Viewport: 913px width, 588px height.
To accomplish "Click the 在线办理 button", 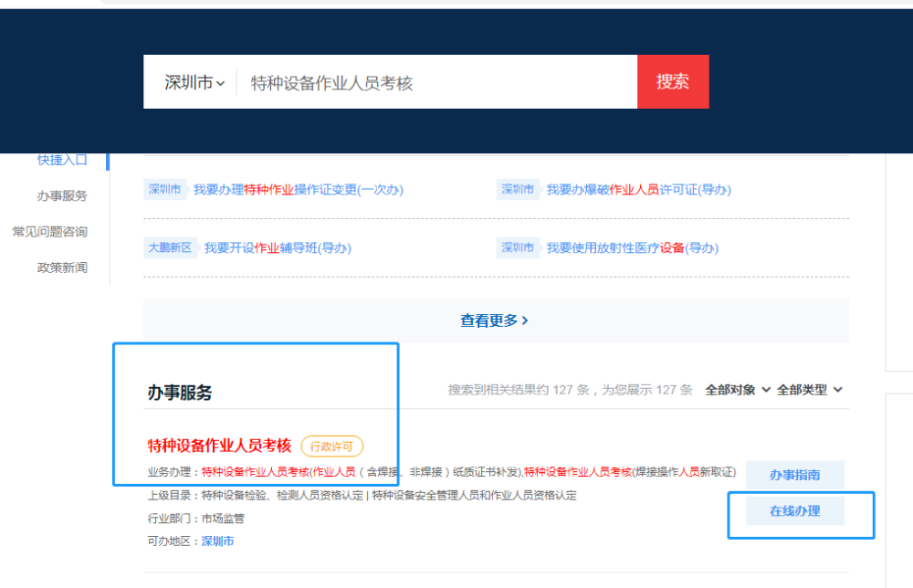I will [795, 510].
